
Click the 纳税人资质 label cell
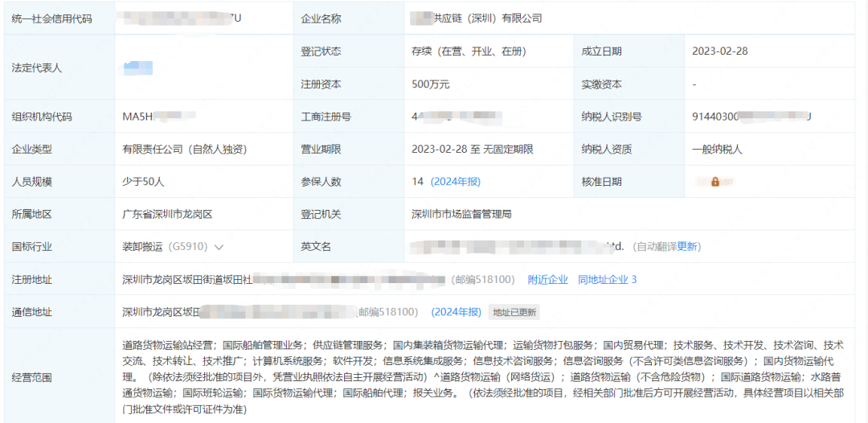[x=629, y=149]
